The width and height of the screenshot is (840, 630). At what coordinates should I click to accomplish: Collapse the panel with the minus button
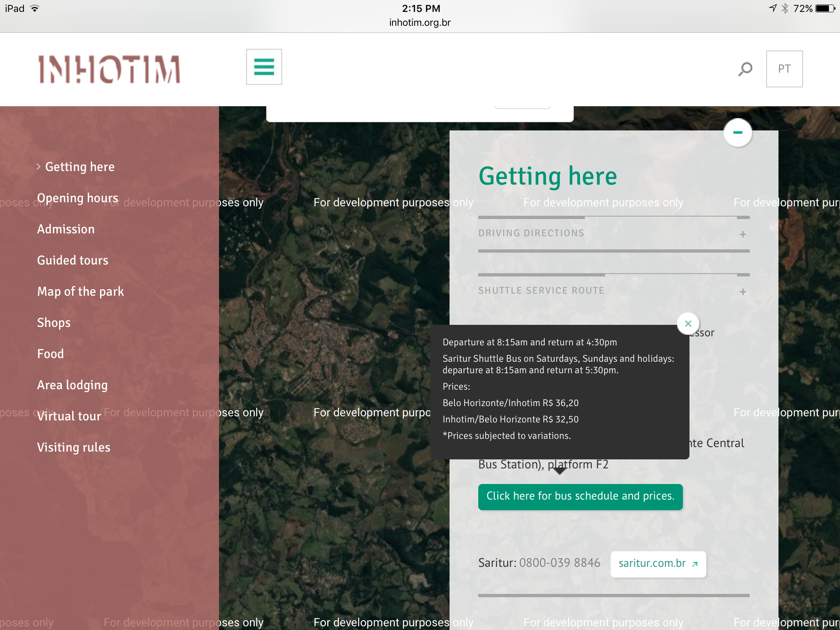click(738, 132)
